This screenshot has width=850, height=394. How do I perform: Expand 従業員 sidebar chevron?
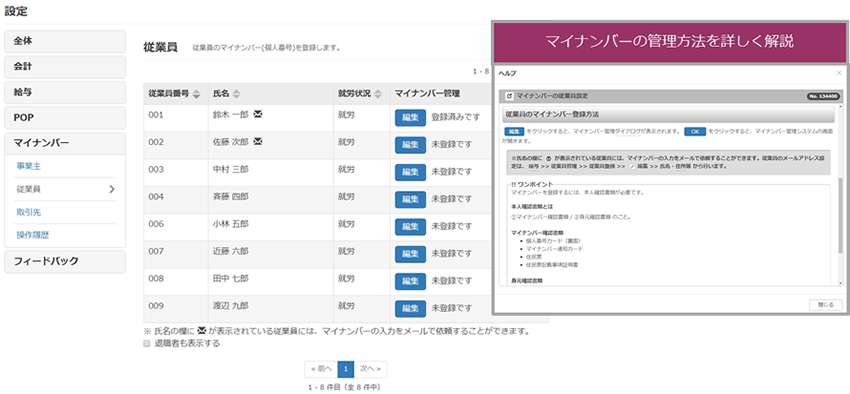(x=112, y=189)
